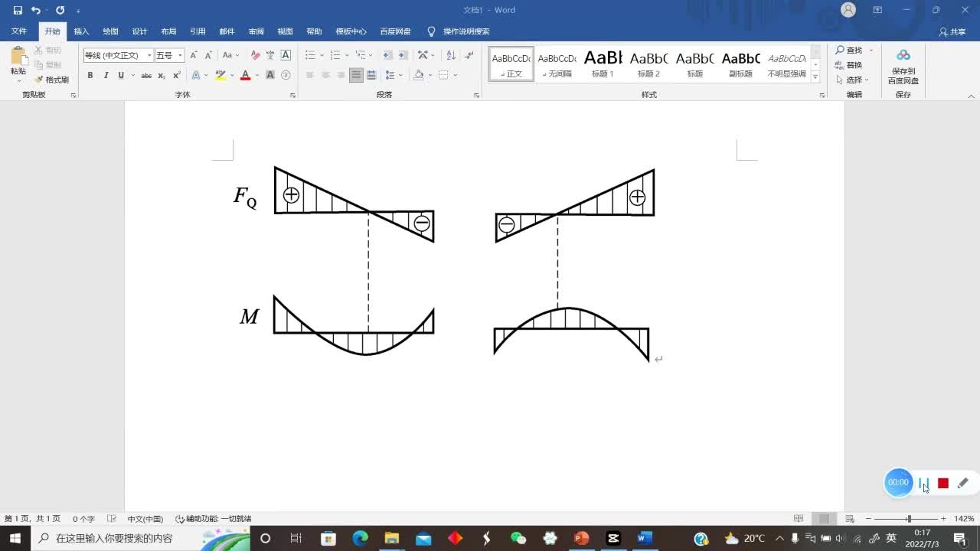Screen dimensions: 980x551
Task: Apply the 无间隔 no spacing style
Action: 557,64
